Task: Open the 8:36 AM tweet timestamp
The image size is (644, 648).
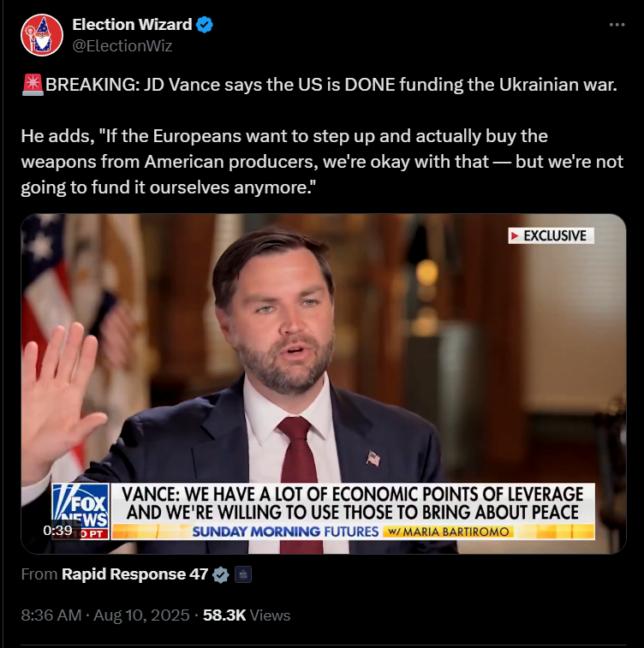Action: (51, 615)
